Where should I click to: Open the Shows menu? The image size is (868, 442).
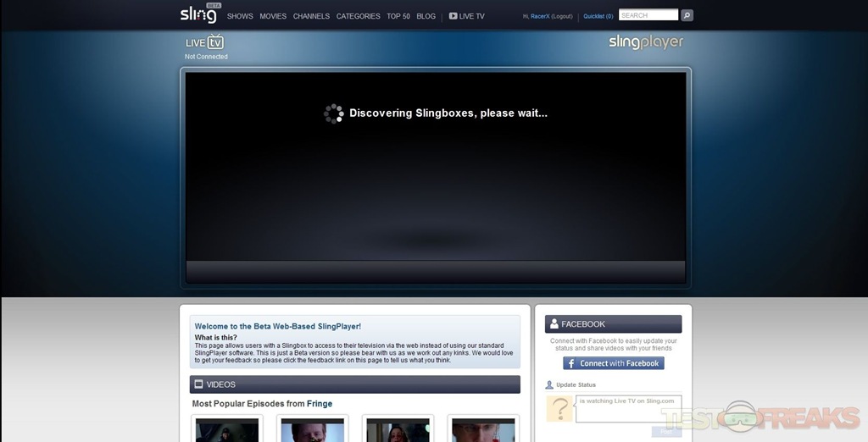click(x=240, y=16)
